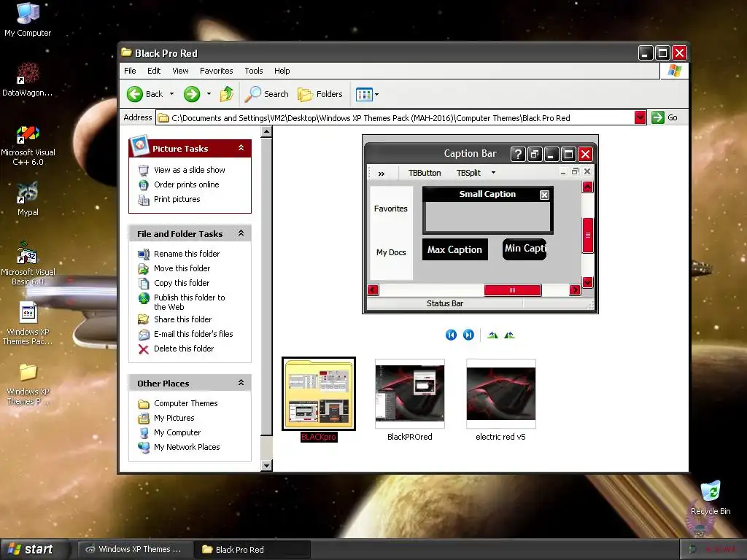Image resolution: width=747 pixels, height=560 pixels.
Task: Open the File menu
Action: [x=130, y=71]
